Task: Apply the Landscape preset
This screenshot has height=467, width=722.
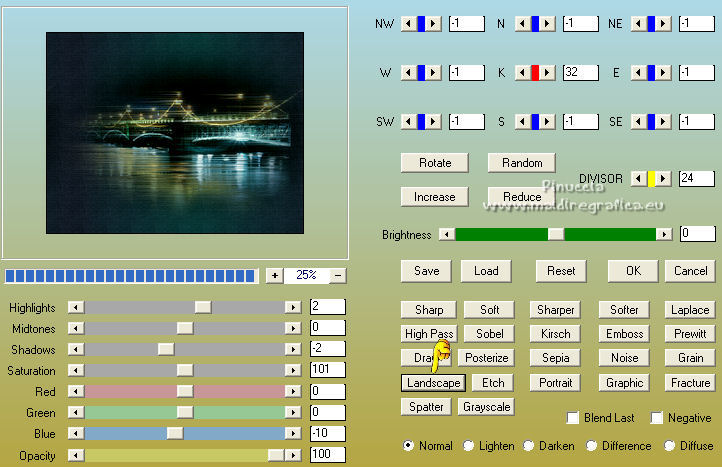Action: tap(434, 383)
